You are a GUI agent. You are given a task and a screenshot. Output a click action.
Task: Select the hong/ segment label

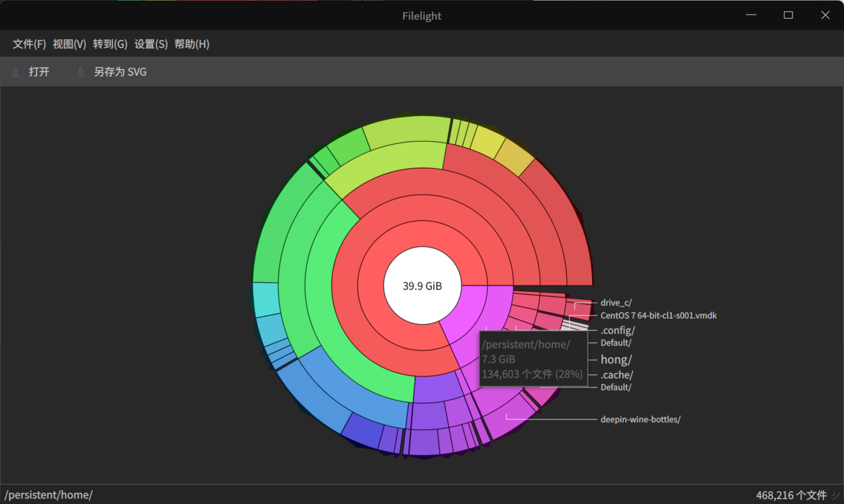pos(616,359)
